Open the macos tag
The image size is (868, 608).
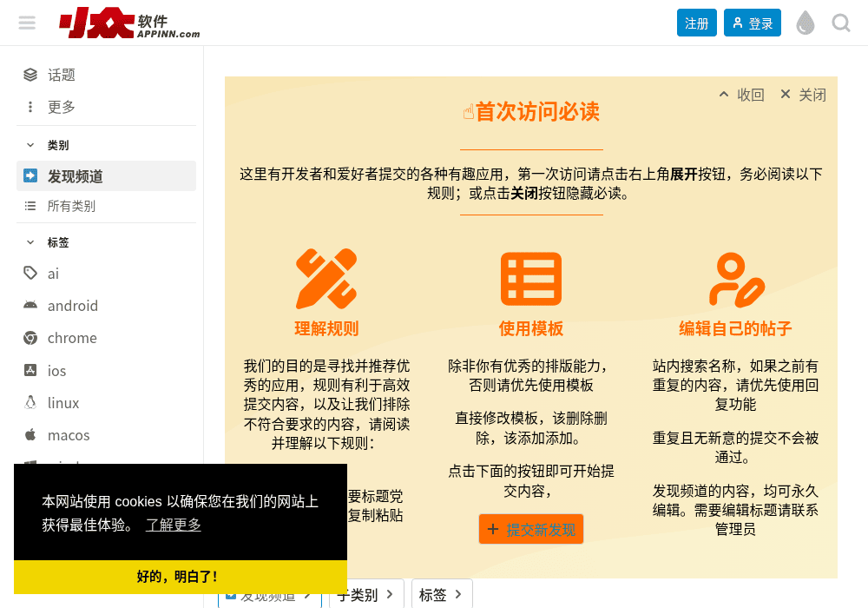click(x=106, y=435)
